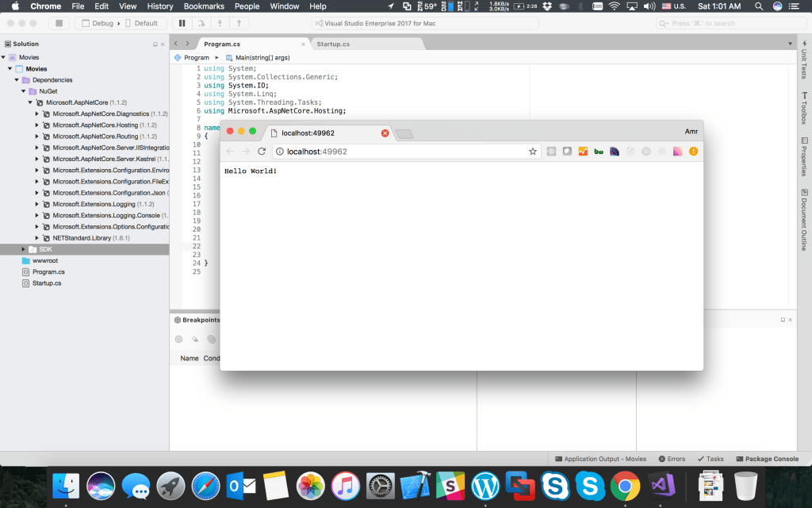812x508 pixels.
Task: Close the Solution pad
Action: [x=163, y=44]
